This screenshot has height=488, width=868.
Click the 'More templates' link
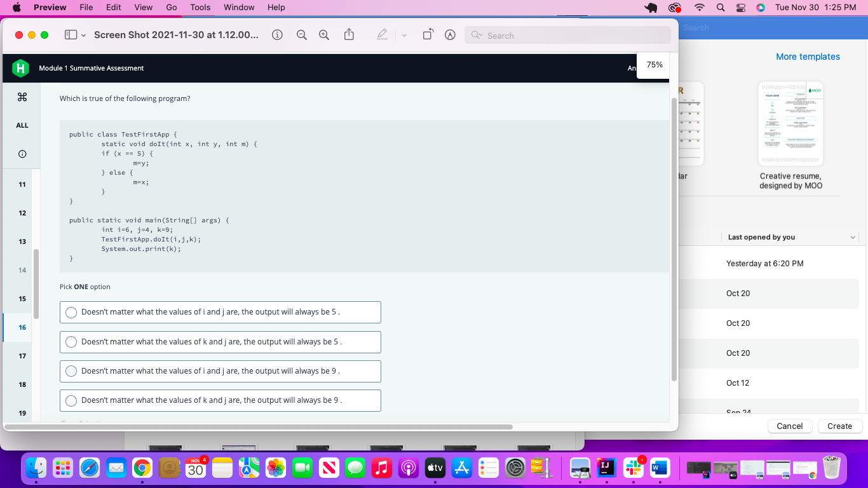[808, 57]
